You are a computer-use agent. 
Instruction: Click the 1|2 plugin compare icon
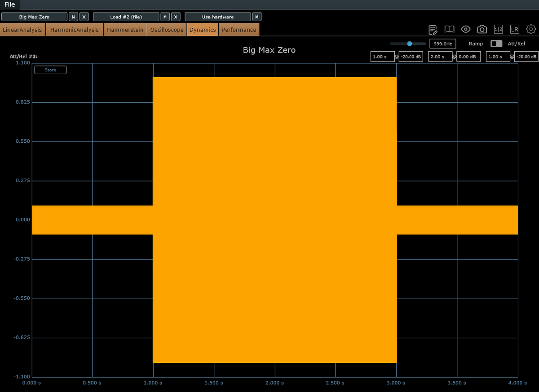(498, 29)
